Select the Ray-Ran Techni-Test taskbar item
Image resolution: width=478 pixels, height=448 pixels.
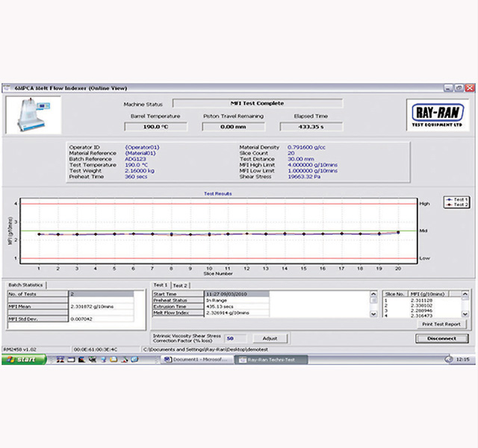coord(270,360)
